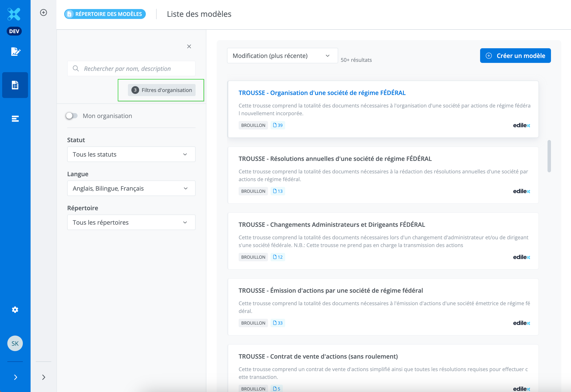Click the SK user avatar
The height and width of the screenshot is (392, 571).
pyautogui.click(x=15, y=343)
